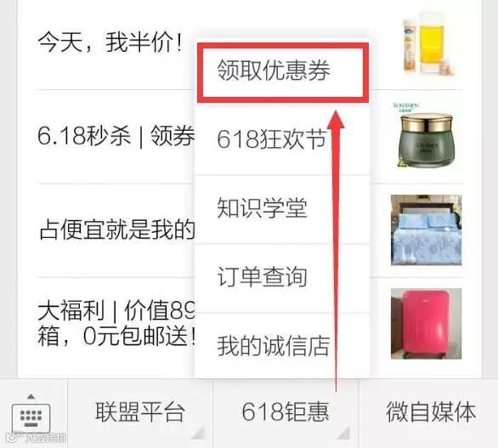Collapse the 618钜惠 bottom menu
Image resolution: width=498 pixels, height=448 pixels.
(x=286, y=412)
